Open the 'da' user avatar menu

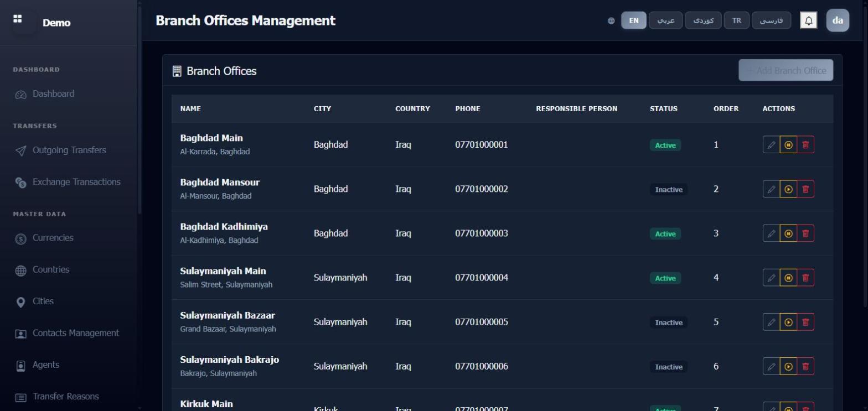[838, 21]
